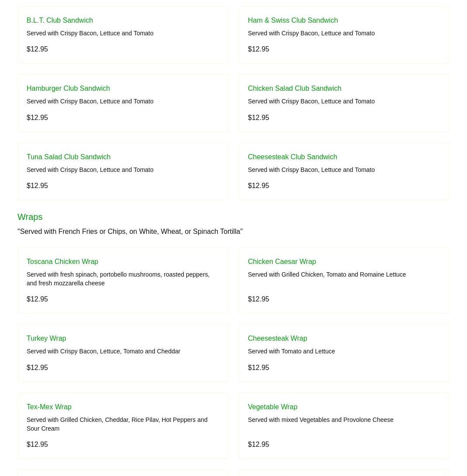Click the Wraps section heading
This screenshot has height=476, width=467.
tap(30, 217)
